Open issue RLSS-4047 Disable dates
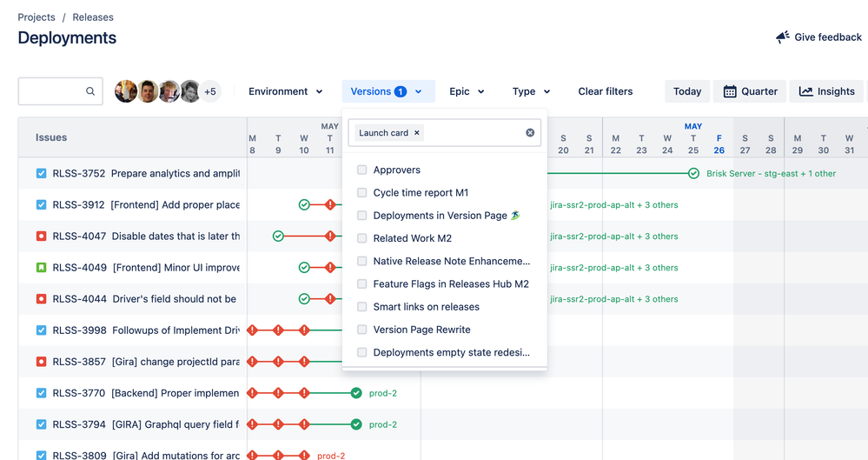 [x=146, y=237]
